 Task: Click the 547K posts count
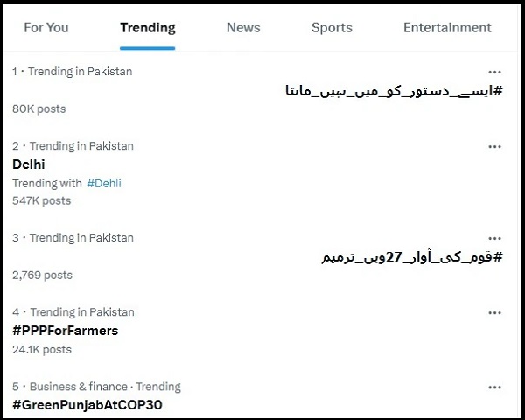click(x=41, y=200)
